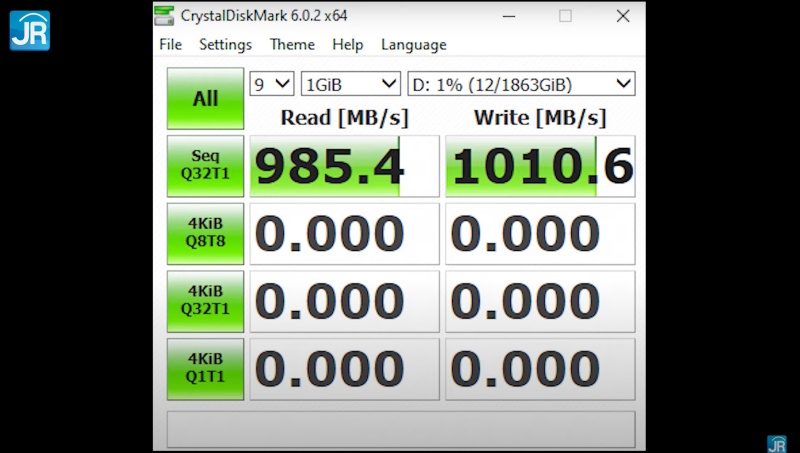Screen dimensions: 800x453
Task: Open the D: drive selection dropdown
Action: (x=520, y=84)
